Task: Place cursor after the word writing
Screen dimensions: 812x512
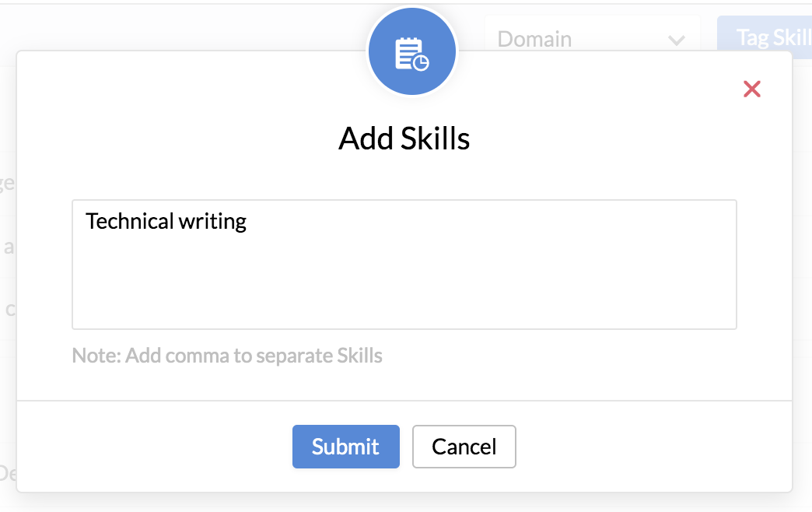Action: [x=247, y=221]
